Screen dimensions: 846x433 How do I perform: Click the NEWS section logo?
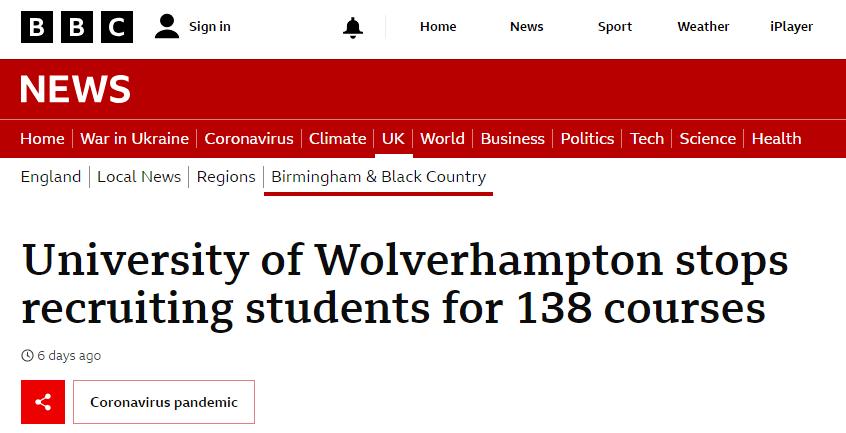75,90
